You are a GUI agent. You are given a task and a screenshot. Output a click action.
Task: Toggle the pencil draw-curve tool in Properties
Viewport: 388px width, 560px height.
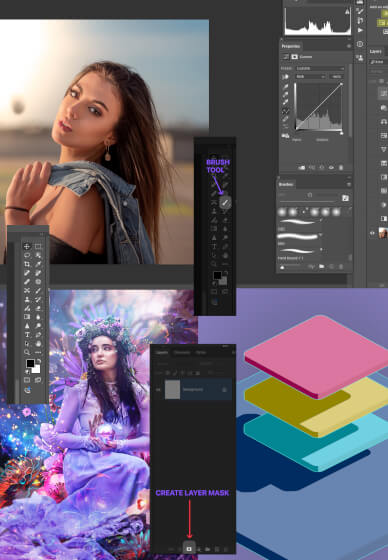click(285, 119)
